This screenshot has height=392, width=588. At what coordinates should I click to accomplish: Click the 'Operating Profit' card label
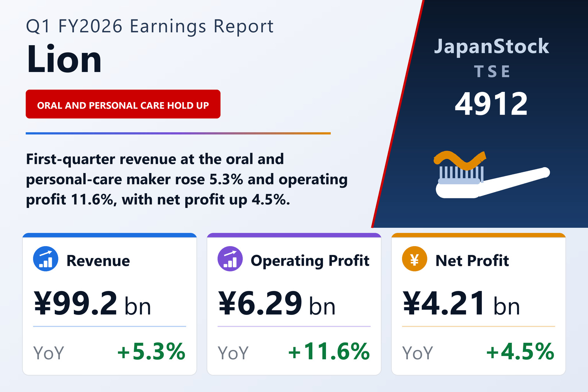[310, 261]
